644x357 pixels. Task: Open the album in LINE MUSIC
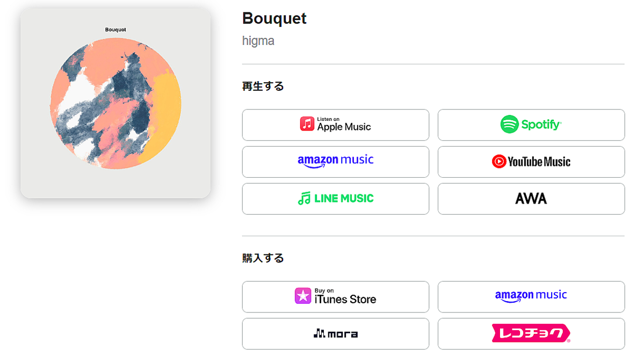coord(335,198)
